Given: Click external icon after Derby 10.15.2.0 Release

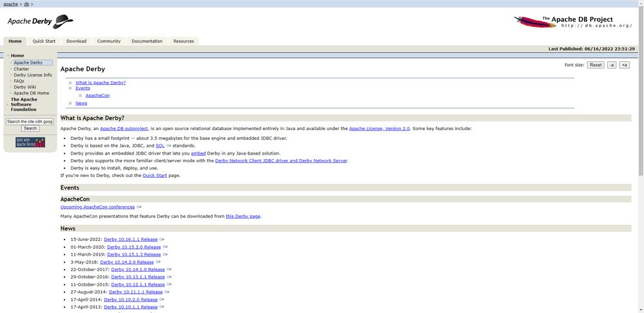Looking at the screenshot, I should tap(165, 247).
